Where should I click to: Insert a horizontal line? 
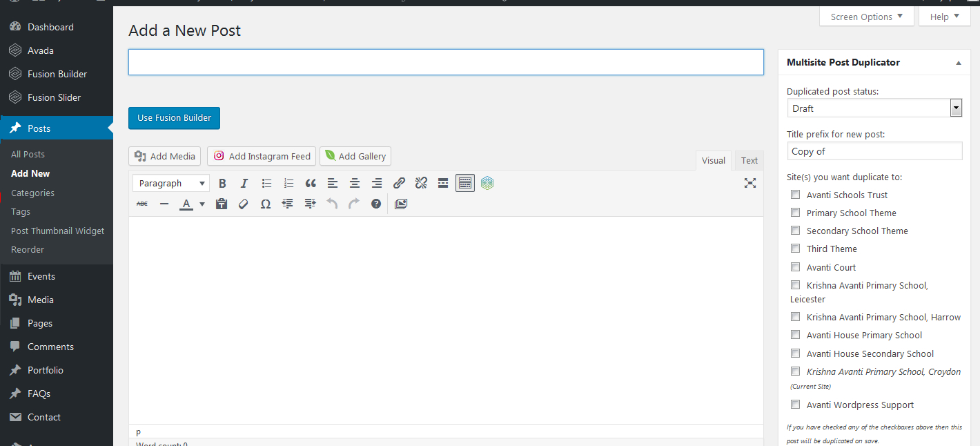[164, 204]
